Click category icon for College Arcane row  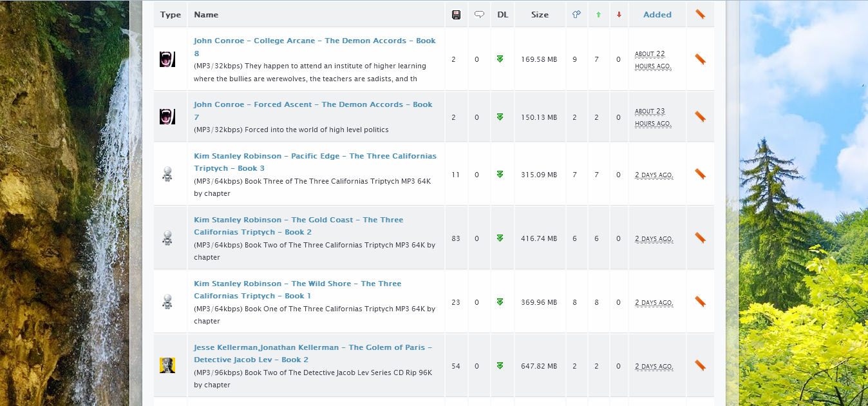click(167, 59)
